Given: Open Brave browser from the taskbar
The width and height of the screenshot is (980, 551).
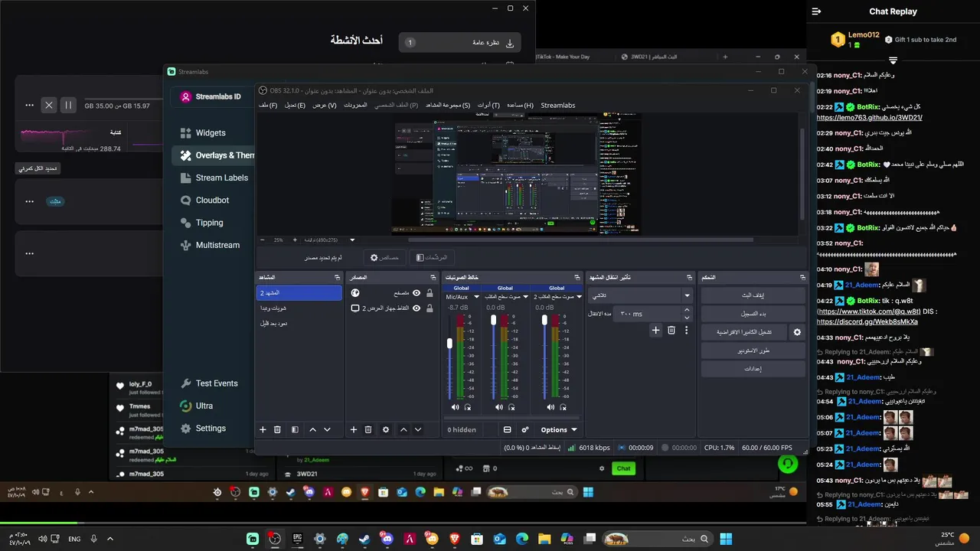Looking at the screenshot, I should (455, 539).
